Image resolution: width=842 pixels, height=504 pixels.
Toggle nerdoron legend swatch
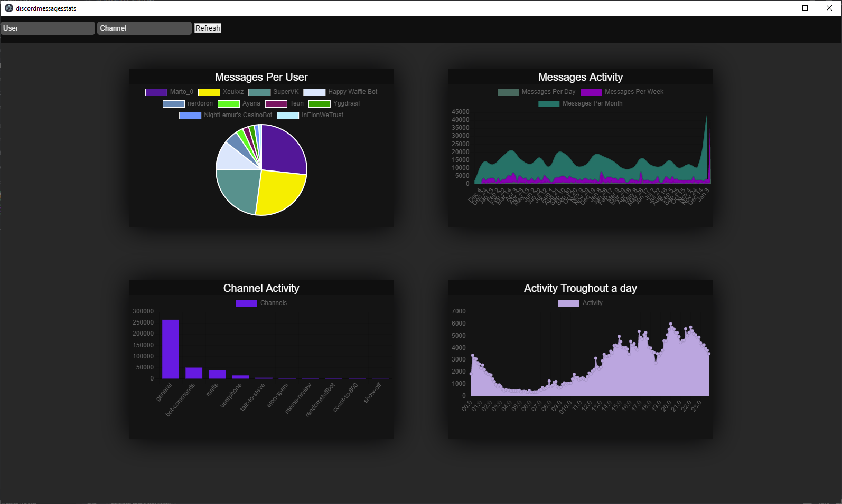[174, 104]
